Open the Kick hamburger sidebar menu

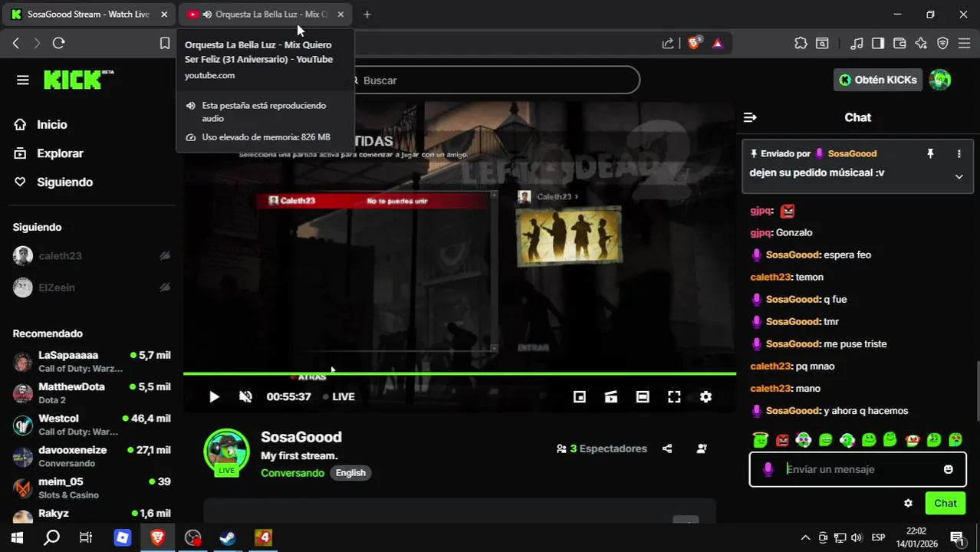(x=23, y=80)
